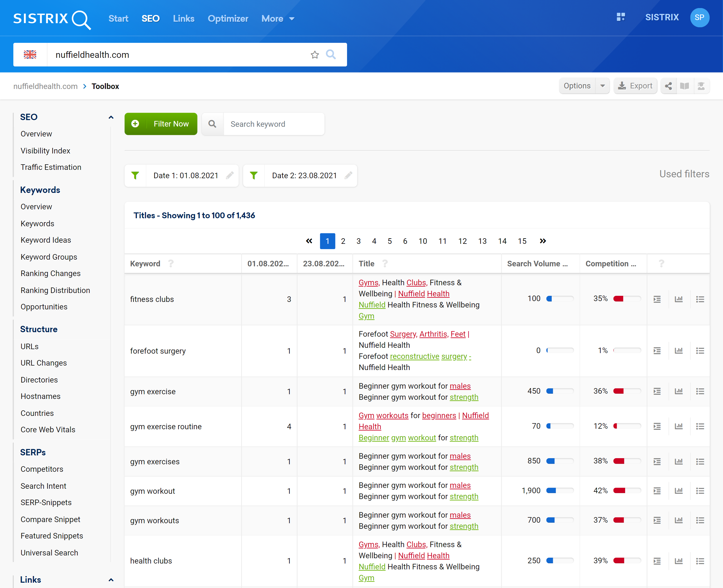This screenshot has width=723, height=588.
Task: Click search volume bar for gym workout
Action: point(560,490)
